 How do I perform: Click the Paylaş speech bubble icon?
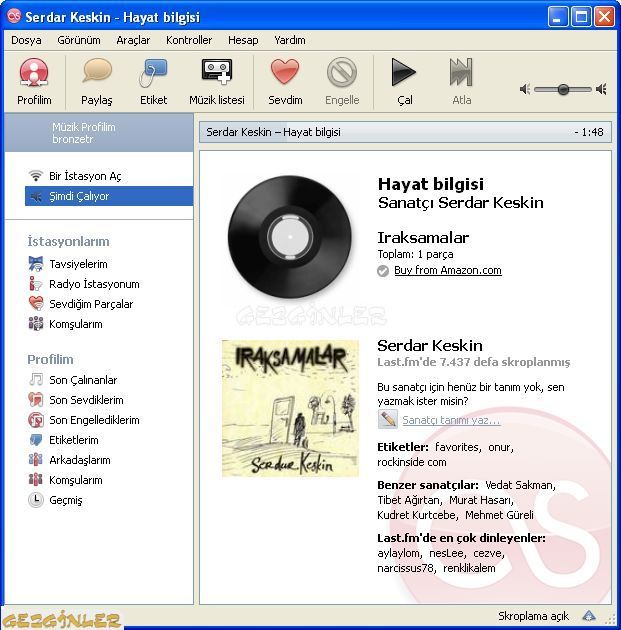(x=97, y=71)
